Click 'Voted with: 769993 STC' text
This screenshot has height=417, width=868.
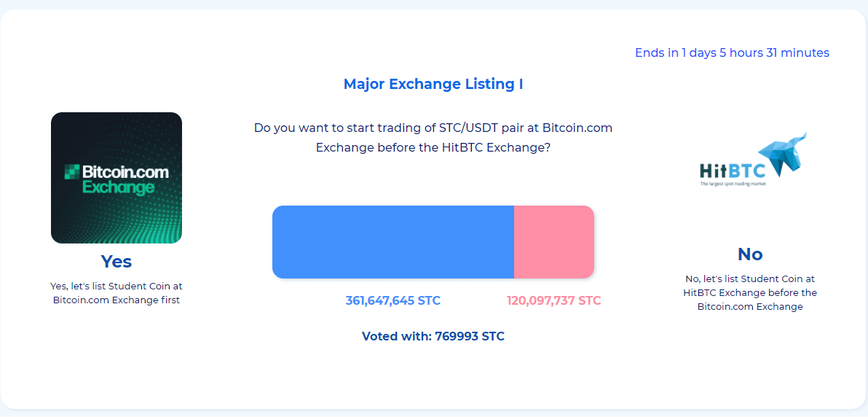point(433,336)
